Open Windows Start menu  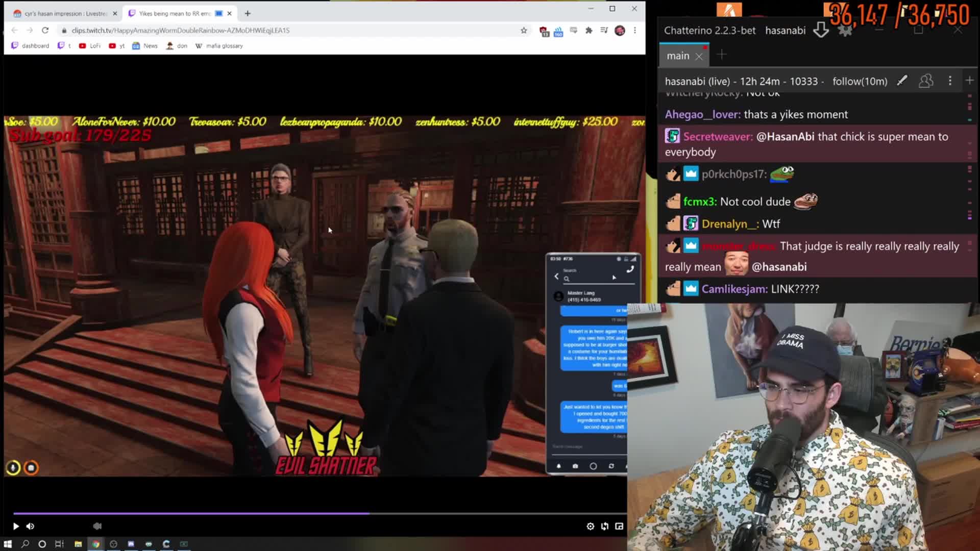(8, 544)
